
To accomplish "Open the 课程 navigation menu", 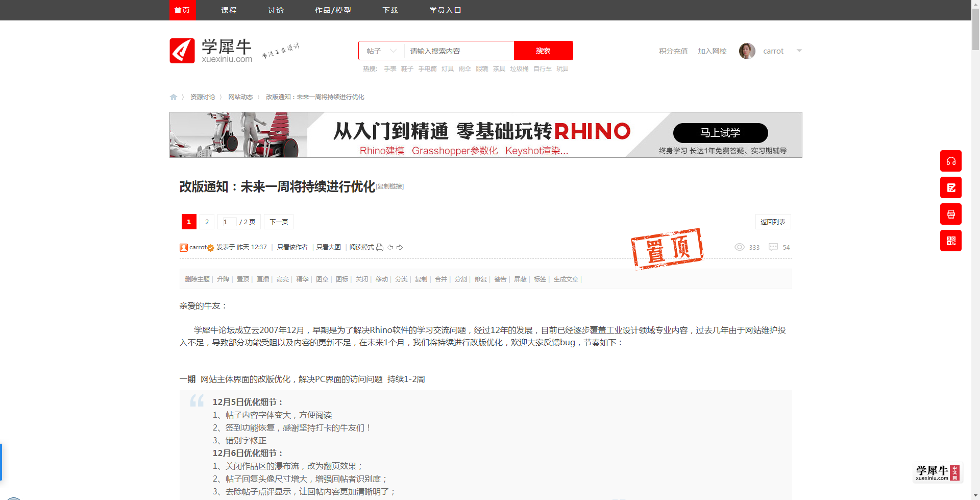I will (229, 10).
